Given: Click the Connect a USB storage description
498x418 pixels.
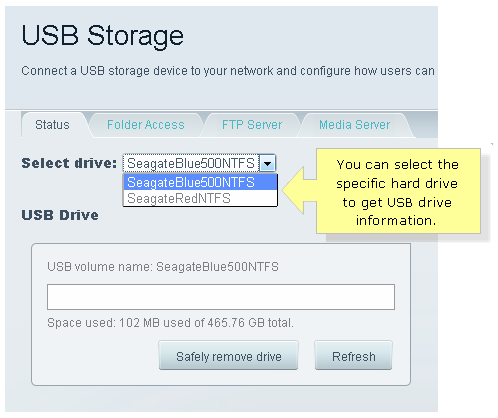Looking at the screenshot, I should (228, 71).
